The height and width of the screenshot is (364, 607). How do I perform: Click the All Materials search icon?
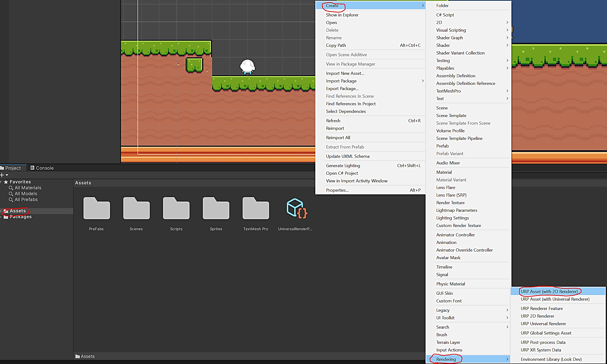point(11,188)
